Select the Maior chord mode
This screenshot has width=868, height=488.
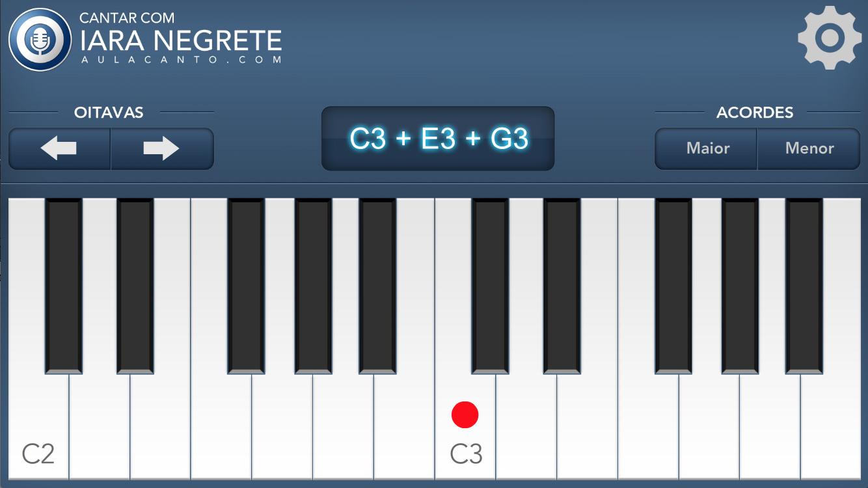pos(707,148)
